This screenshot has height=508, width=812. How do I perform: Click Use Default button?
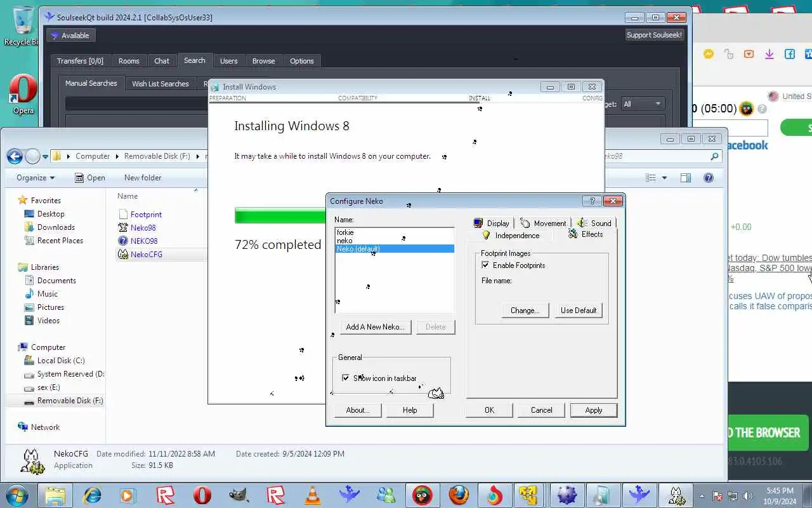tap(579, 311)
